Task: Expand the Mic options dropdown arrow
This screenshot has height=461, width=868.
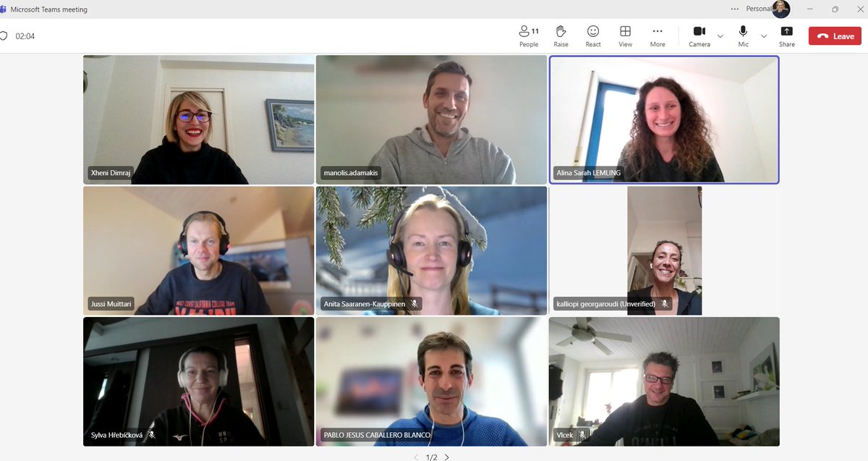Action: pyautogui.click(x=764, y=36)
